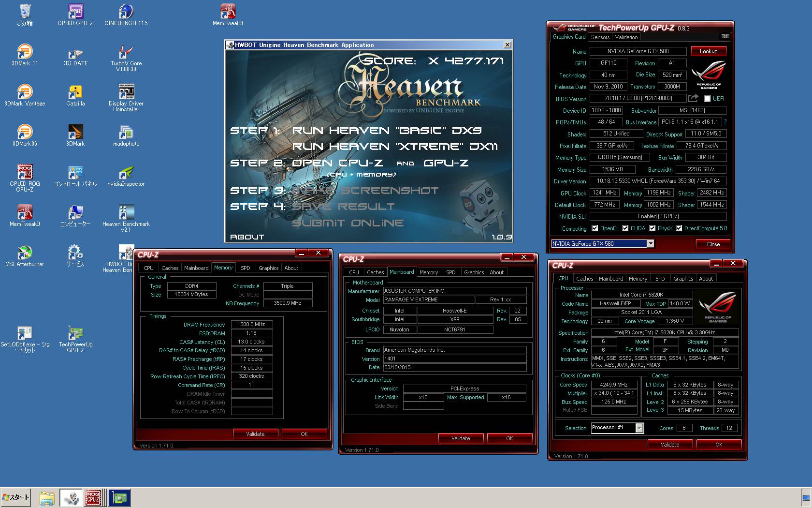Screen dimensions: 812x508
Task: Open SPD tab in mainboard CPU-Z window
Action: [450, 272]
